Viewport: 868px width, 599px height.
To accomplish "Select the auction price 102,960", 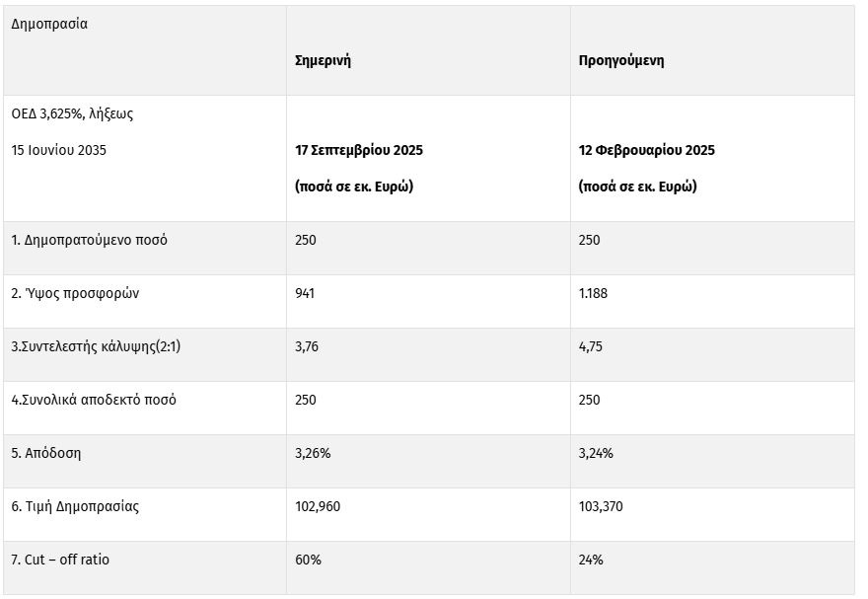I will (318, 506).
